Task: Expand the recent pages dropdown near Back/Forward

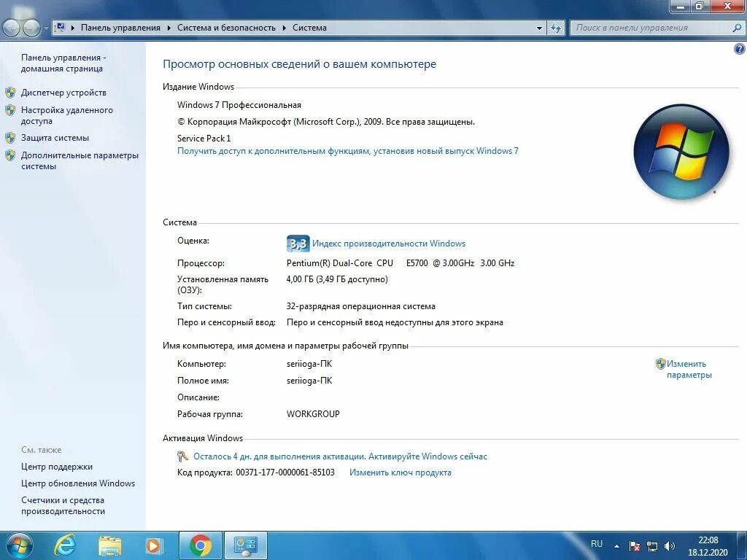Action: tap(46, 28)
